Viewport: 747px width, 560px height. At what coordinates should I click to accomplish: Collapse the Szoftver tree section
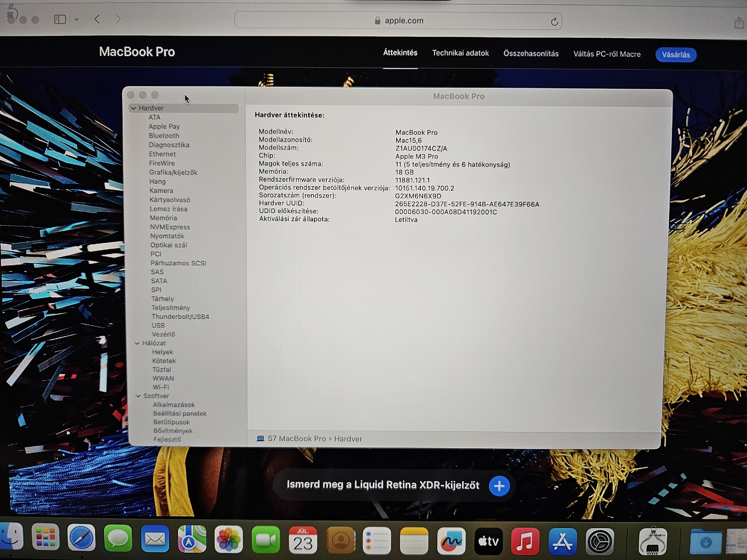[x=138, y=396]
